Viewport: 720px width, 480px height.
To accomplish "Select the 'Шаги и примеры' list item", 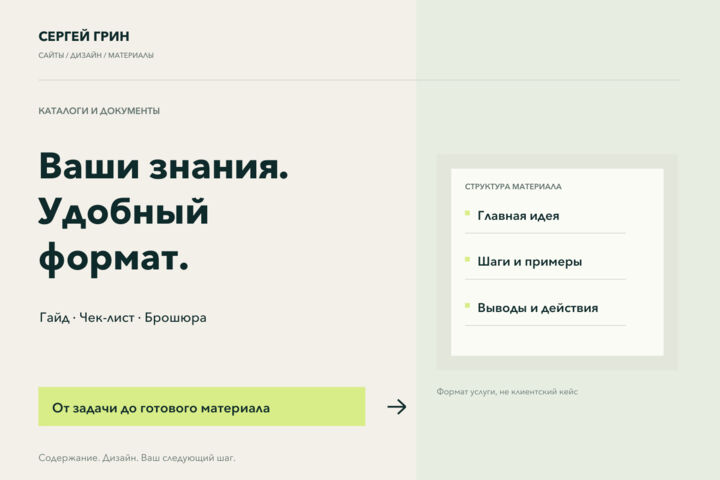I will coord(530,261).
